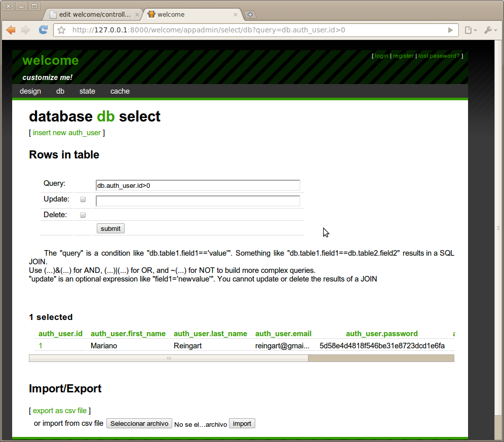Click the green 'db' heading link
Image resolution: width=504 pixels, height=442 pixels.
coord(106,116)
